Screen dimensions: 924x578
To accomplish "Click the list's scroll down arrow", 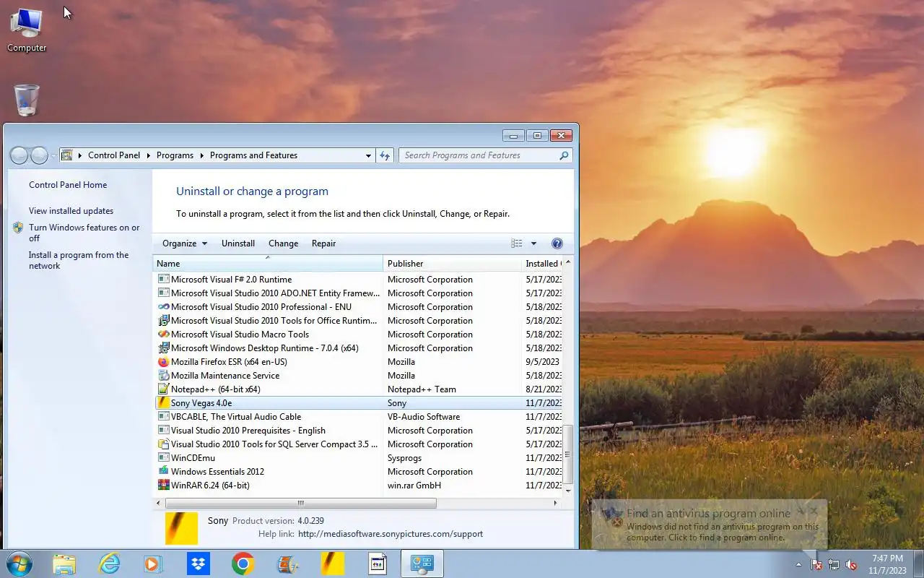I will coord(568,491).
